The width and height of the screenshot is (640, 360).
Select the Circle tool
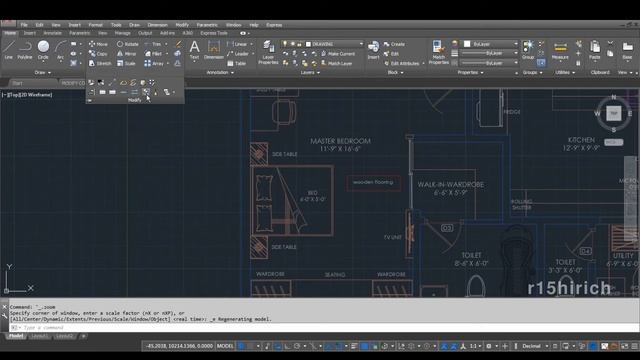point(43,50)
